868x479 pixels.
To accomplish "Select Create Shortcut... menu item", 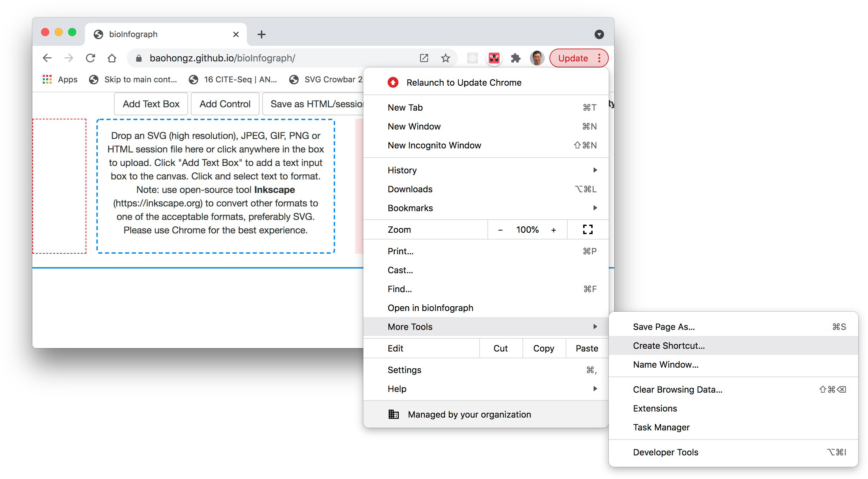I will [x=669, y=345].
